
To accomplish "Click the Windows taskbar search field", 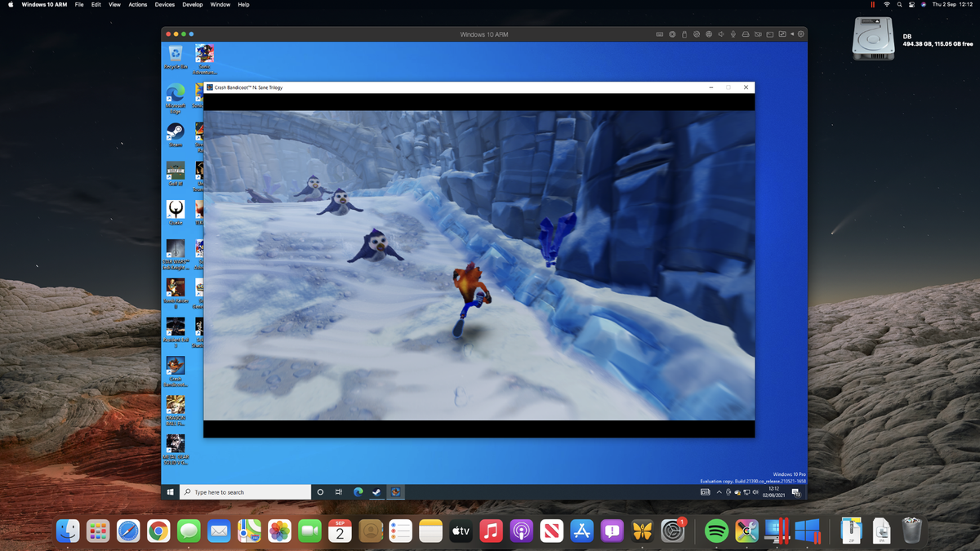I will (x=245, y=492).
